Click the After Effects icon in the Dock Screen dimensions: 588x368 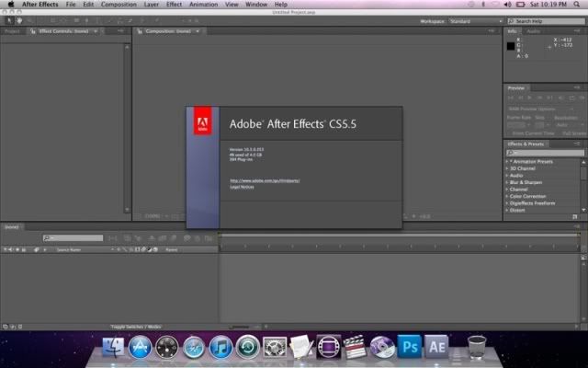436,347
